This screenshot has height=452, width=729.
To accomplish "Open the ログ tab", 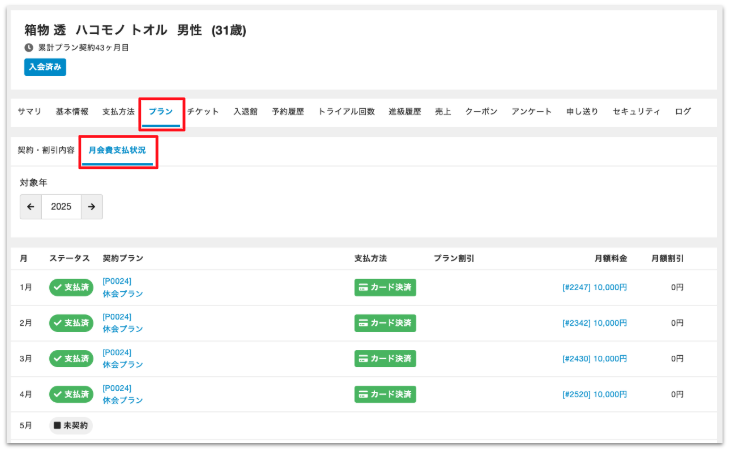I will [683, 112].
